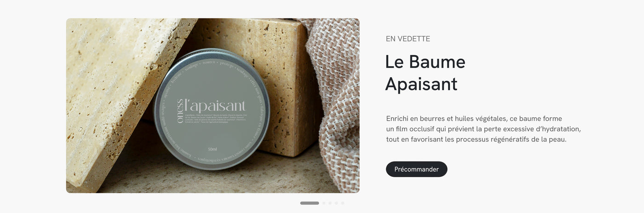644x213 pixels.
Task: Click the Précommander button
Action: click(416, 169)
